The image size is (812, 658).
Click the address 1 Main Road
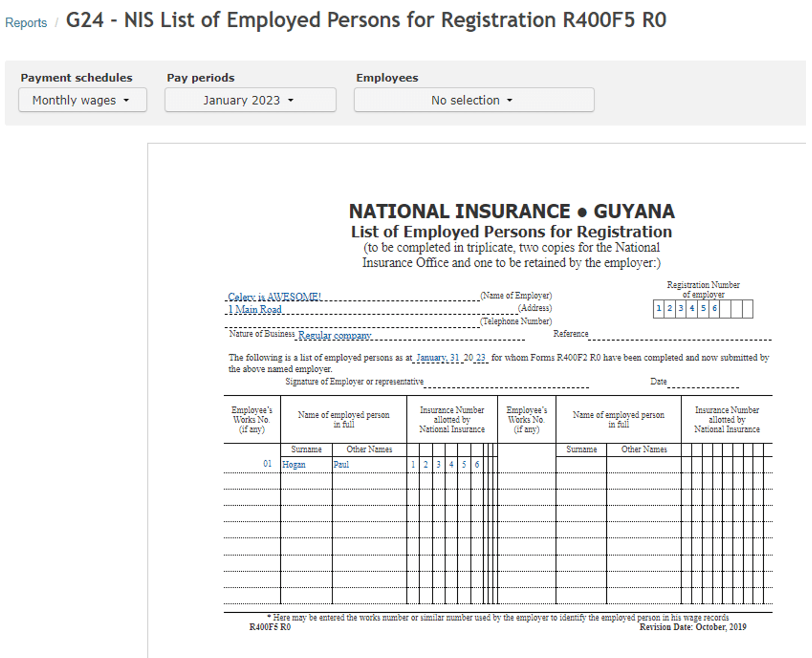(255, 309)
